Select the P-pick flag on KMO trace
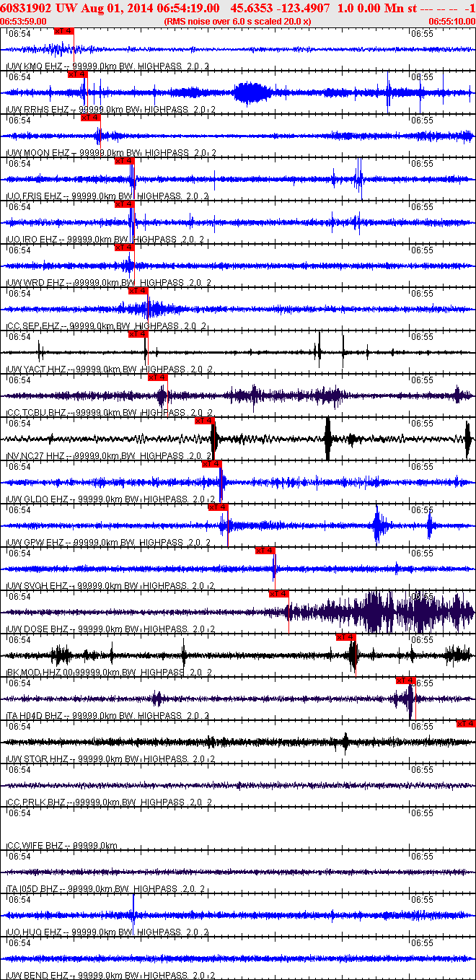The image size is (476, 980). tap(64, 31)
